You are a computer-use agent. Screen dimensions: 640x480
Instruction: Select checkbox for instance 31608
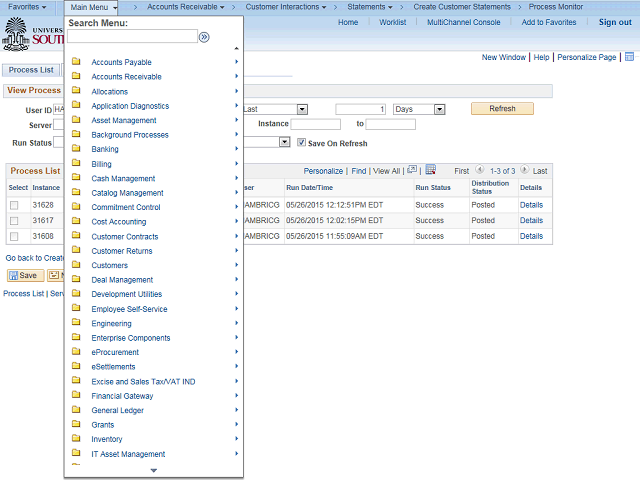coord(14,237)
